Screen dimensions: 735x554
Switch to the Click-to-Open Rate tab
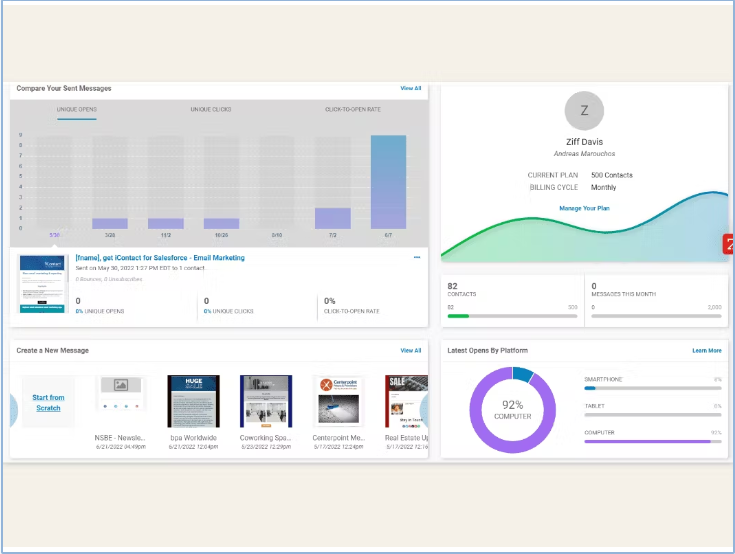[x=353, y=109]
